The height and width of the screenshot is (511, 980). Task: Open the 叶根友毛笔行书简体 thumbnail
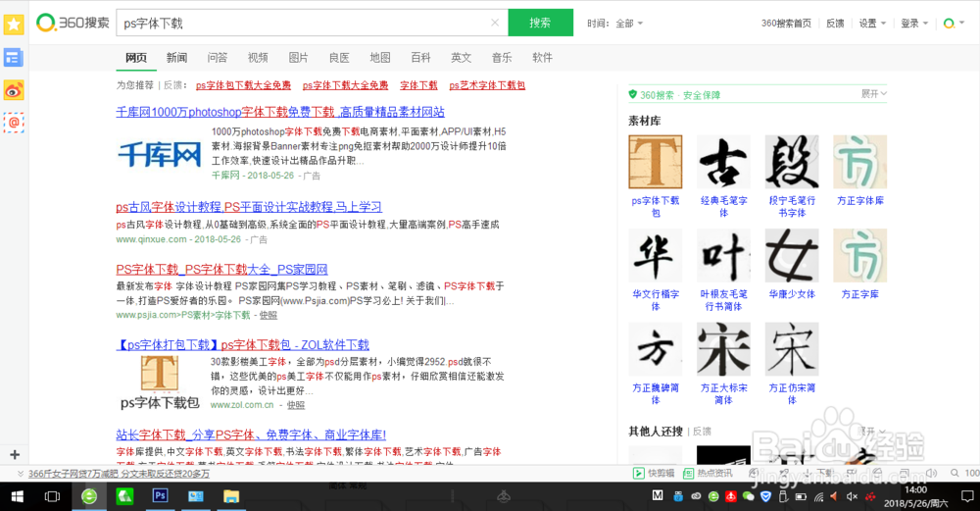click(723, 255)
